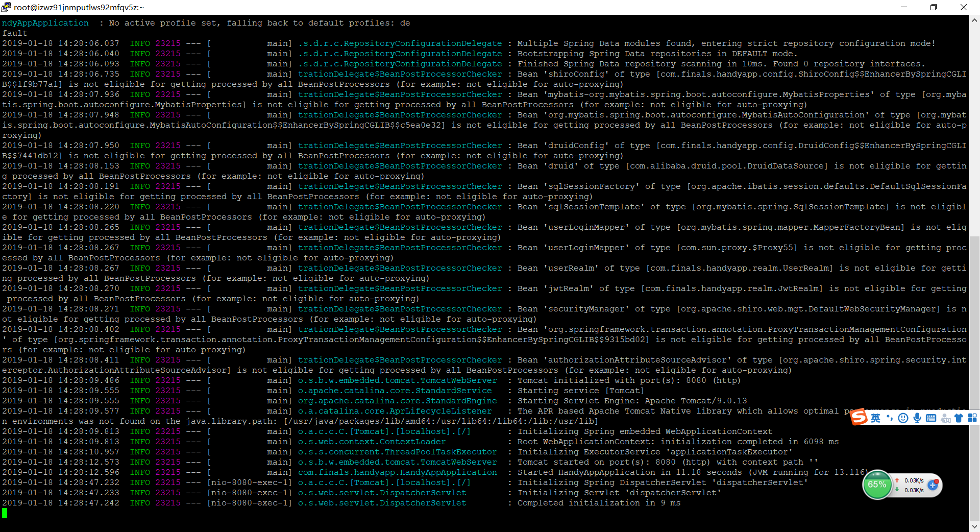Screen dimensions: 980x532
Task: Click 'Initializing ExecutorService 'applicationTaskExecutor'' message
Action: point(655,452)
